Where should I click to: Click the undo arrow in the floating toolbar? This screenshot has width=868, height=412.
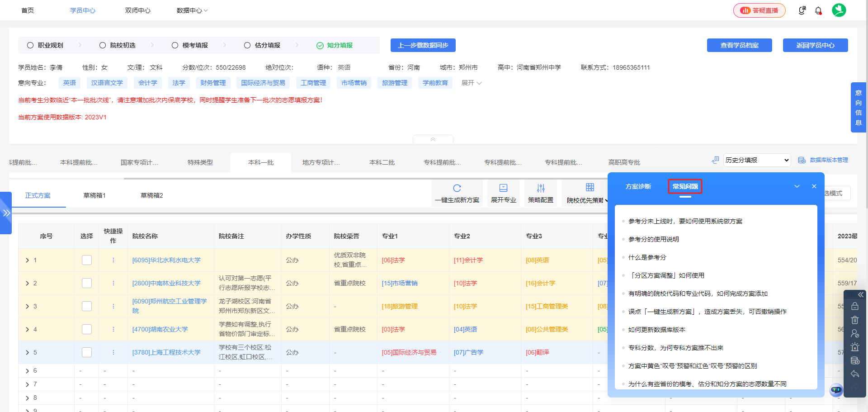click(x=854, y=374)
